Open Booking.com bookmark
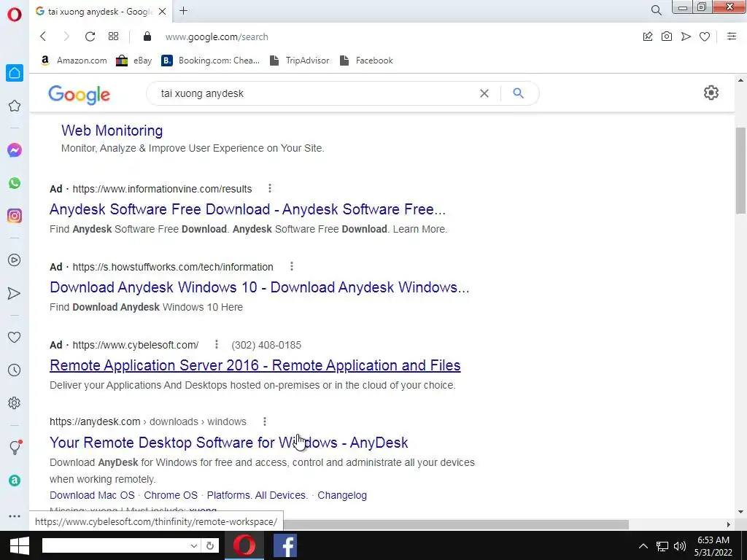The height and width of the screenshot is (560, 747). 210,61
